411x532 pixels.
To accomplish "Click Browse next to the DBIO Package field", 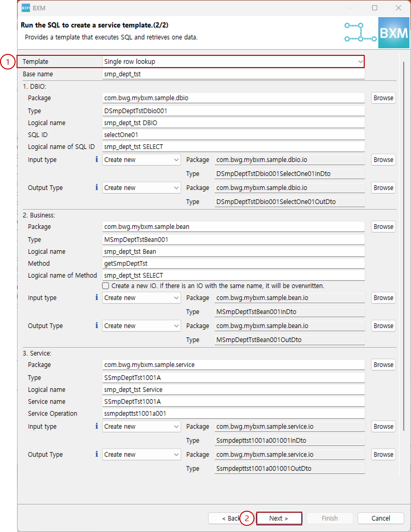I will pyautogui.click(x=383, y=98).
